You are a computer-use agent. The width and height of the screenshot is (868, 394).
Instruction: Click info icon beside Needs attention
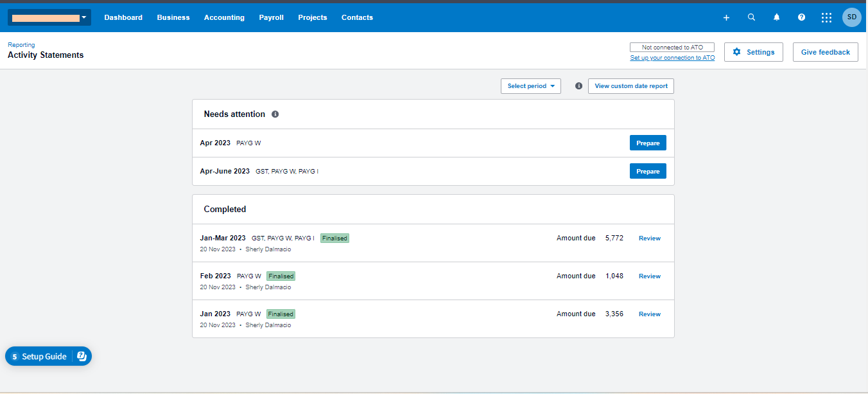click(x=275, y=114)
